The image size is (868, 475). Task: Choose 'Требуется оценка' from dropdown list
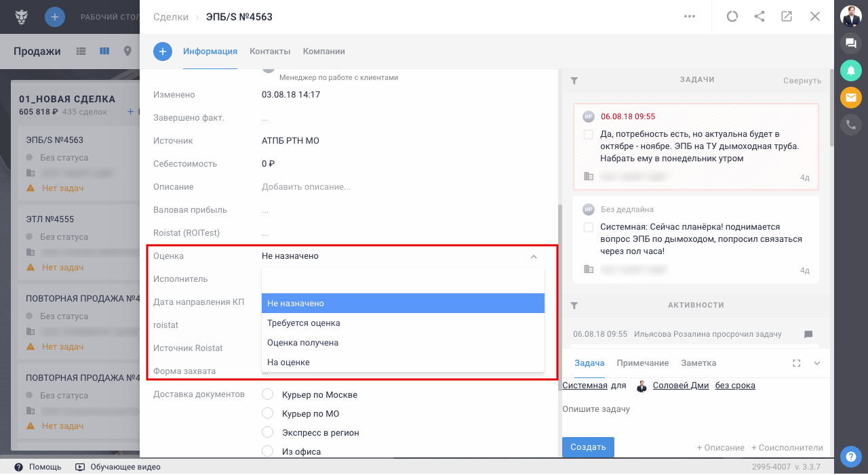tap(304, 323)
